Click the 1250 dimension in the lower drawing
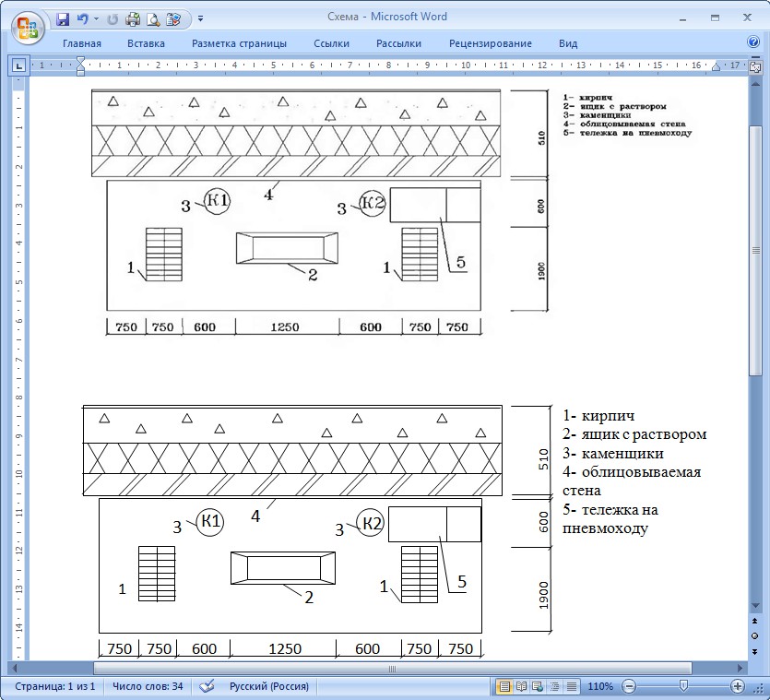This screenshot has width=770, height=700. pos(285,649)
